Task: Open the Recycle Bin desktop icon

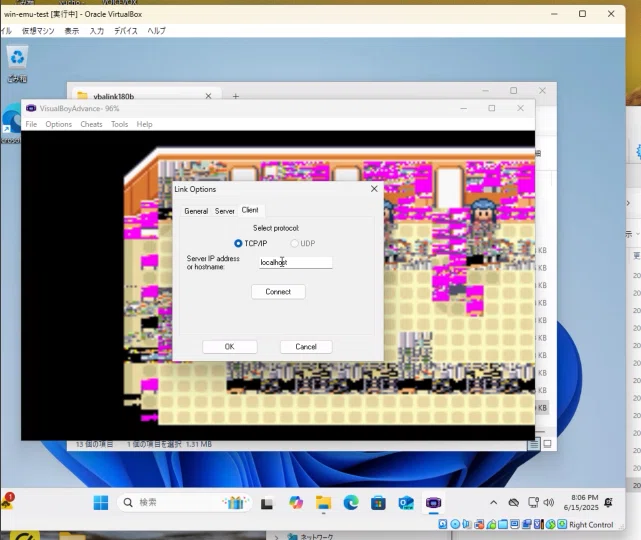Action: (x=17, y=64)
